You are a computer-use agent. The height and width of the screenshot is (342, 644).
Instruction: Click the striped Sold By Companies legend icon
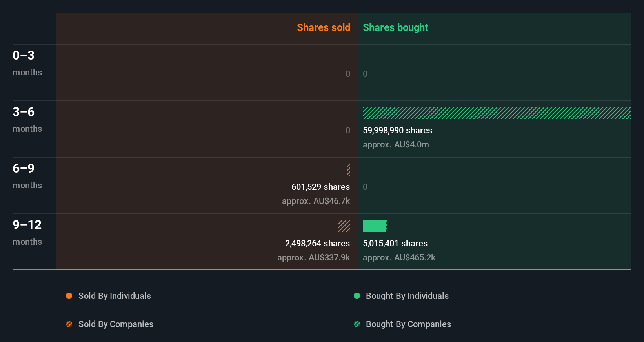tap(69, 324)
